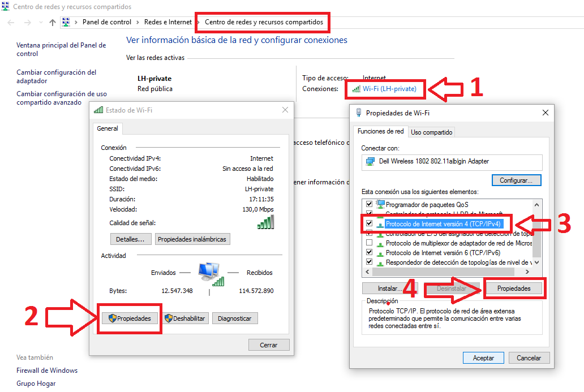Image resolution: width=584 pixels, height=392 pixels.
Task: Click TCP/IPv6 protocol icon
Action: tap(380, 254)
